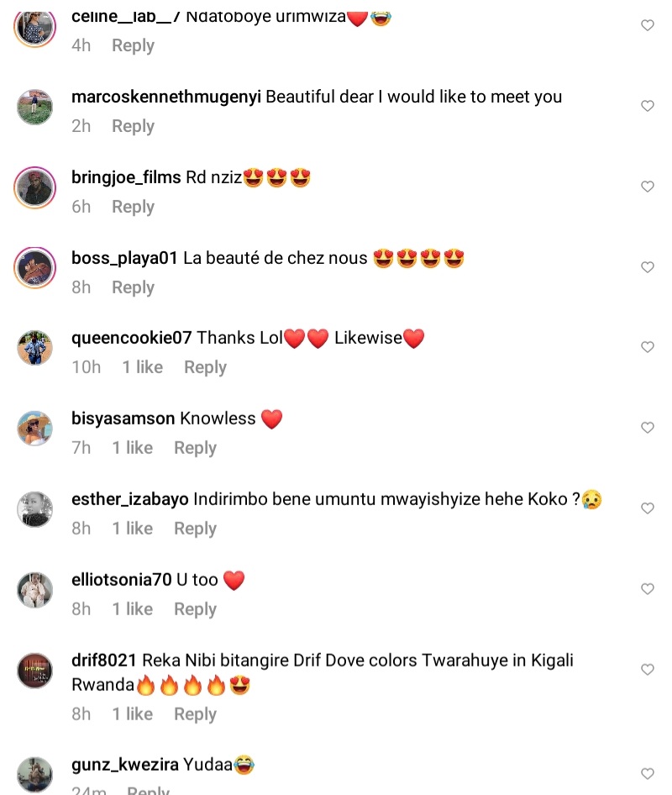Open elliotsonia70's username profile

point(122,580)
